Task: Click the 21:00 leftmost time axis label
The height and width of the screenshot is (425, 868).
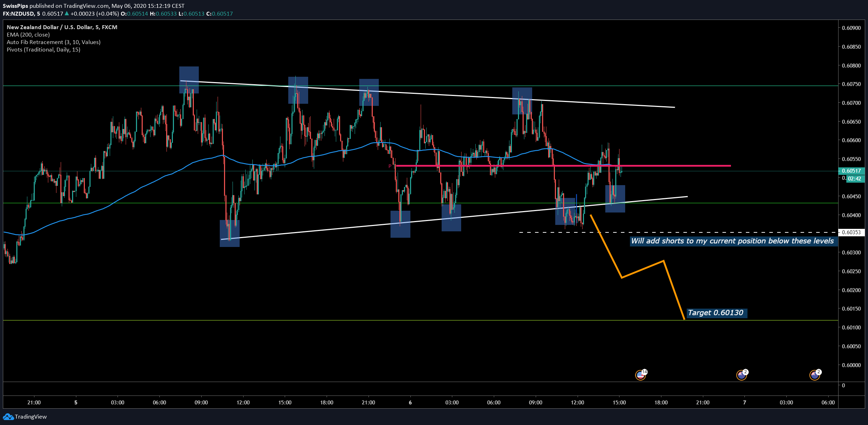Action: (x=34, y=403)
